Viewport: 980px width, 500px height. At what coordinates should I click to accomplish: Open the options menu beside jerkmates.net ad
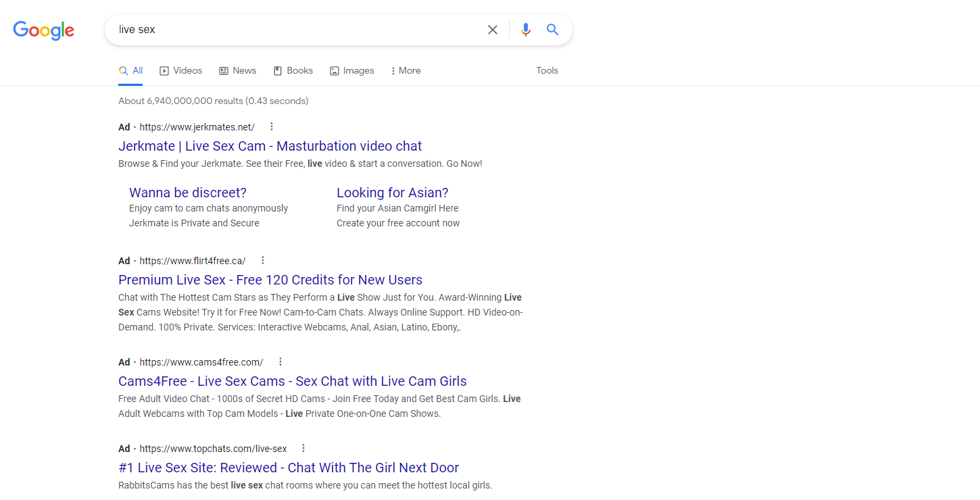coord(272,126)
